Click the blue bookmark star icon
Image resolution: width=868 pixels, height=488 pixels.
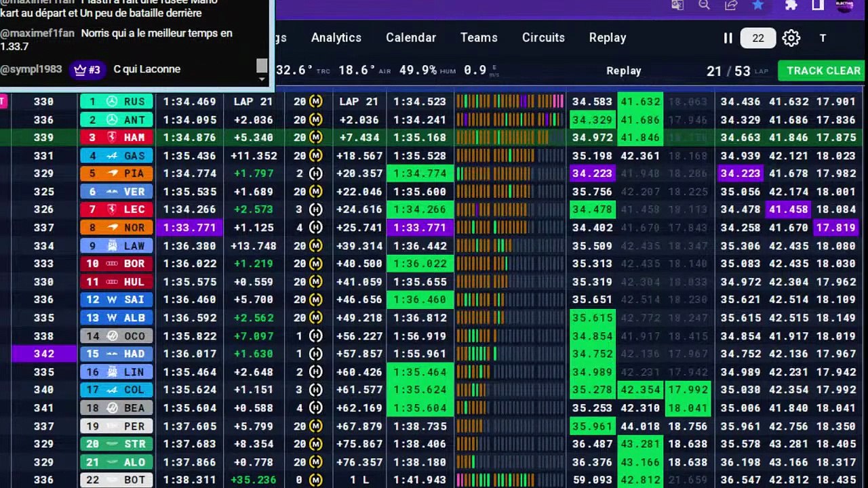[758, 5]
